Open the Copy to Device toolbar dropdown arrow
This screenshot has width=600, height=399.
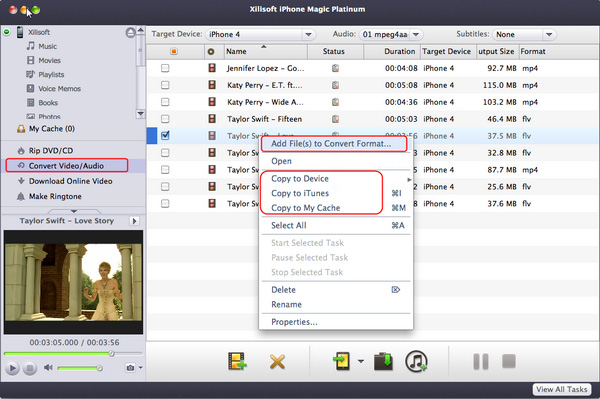tap(360, 361)
